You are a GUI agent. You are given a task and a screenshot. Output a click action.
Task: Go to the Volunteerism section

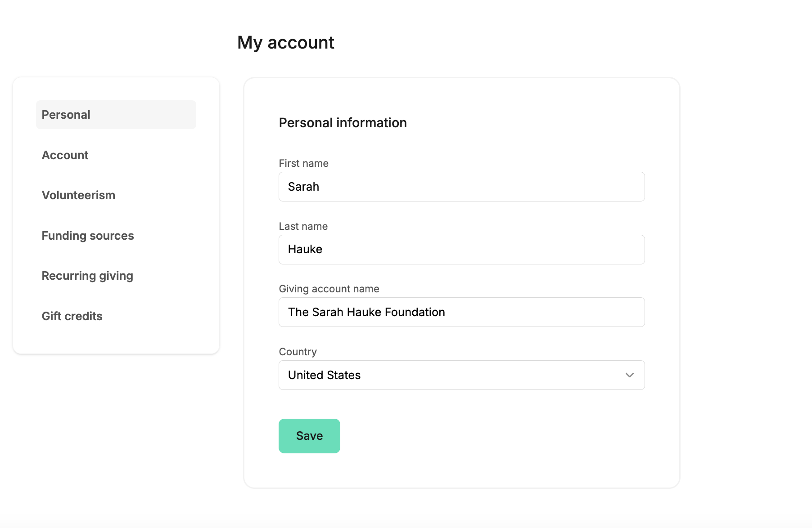(x=78, y=195)
